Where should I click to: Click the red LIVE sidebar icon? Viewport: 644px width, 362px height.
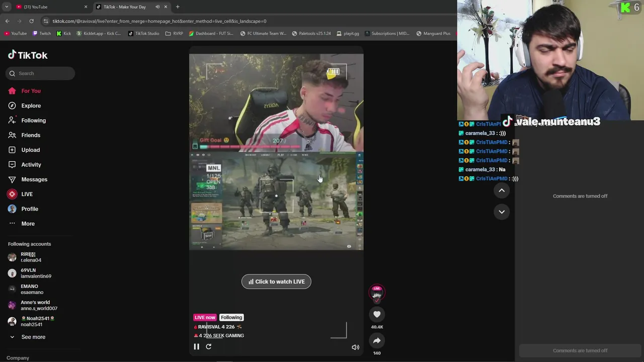point(12,194)
